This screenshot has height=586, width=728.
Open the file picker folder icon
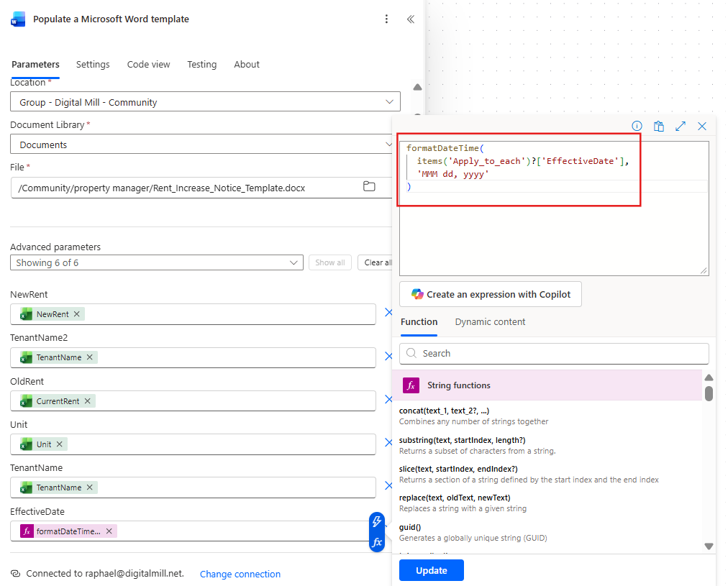click(x=369, y=186)
